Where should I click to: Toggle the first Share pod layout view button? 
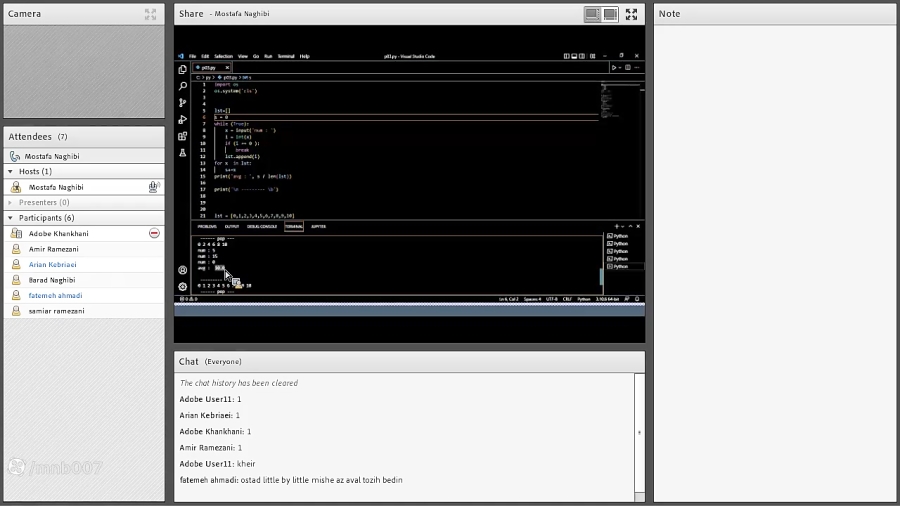[592, 14]
